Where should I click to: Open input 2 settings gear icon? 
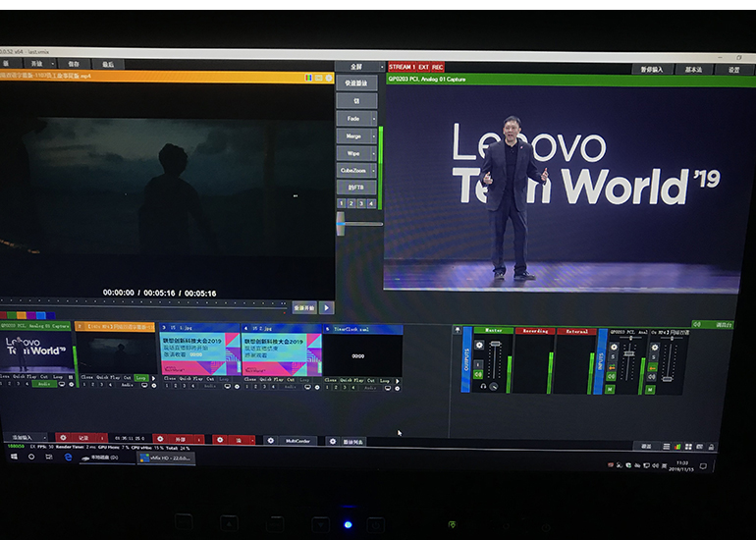(x=154, y=385)
